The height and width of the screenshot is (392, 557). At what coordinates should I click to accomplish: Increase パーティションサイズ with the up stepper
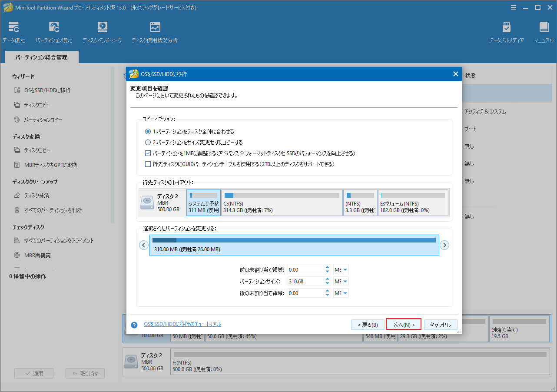click(327, 279)
